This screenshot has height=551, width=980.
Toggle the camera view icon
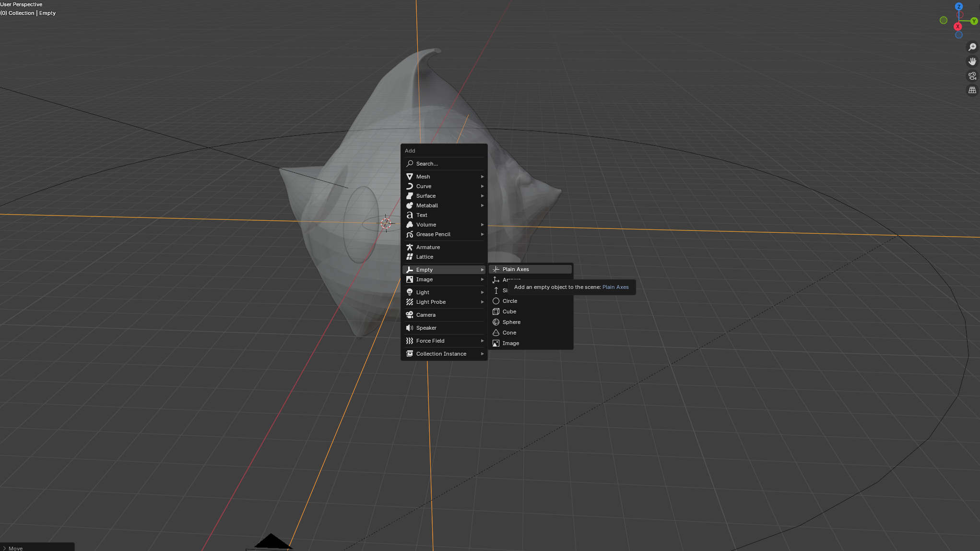coord(972,76)
